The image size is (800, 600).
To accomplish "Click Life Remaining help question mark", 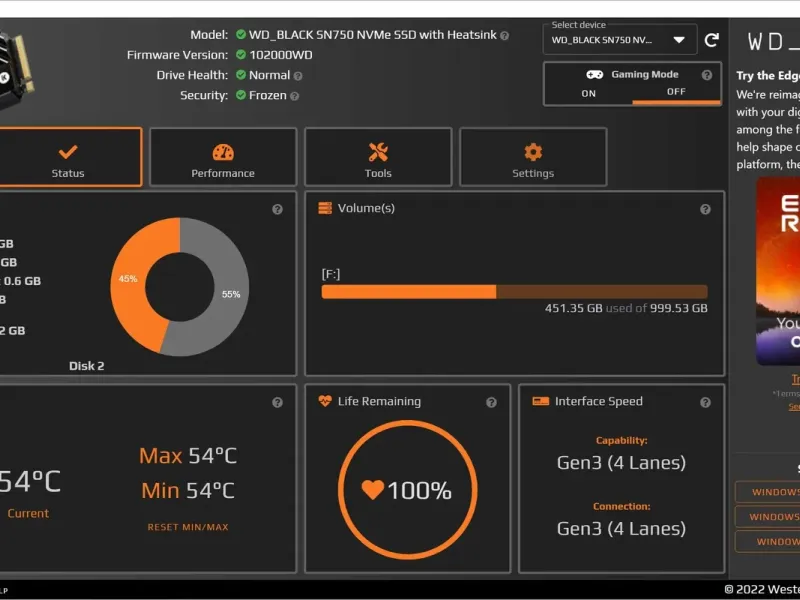I will point(491,403).
